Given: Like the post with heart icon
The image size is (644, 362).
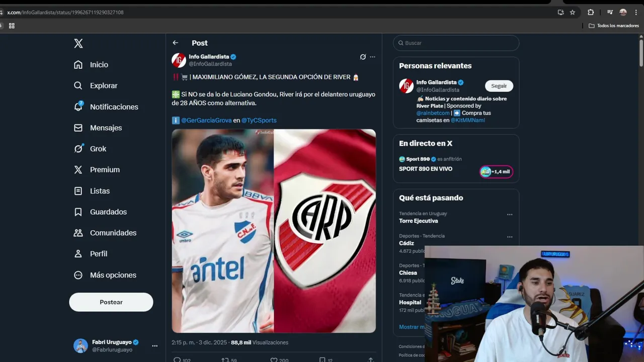Looking at the screenshot, I should click(x=274, y=360).
